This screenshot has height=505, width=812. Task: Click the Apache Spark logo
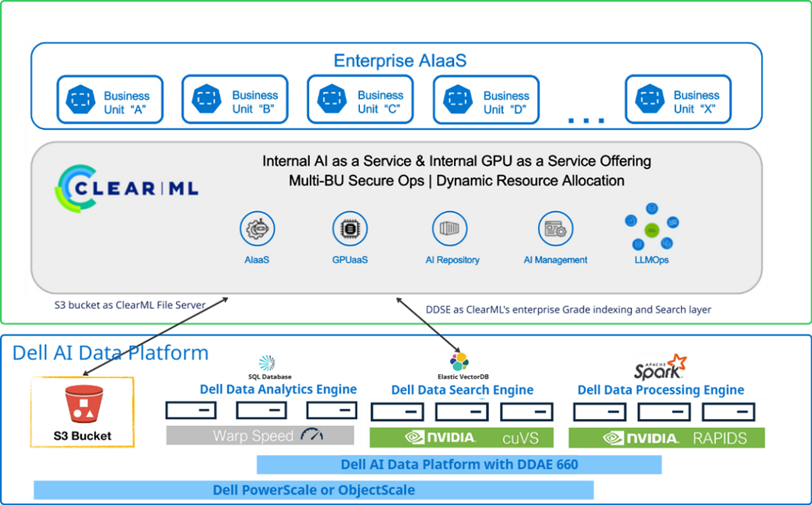tap(660, 367)
